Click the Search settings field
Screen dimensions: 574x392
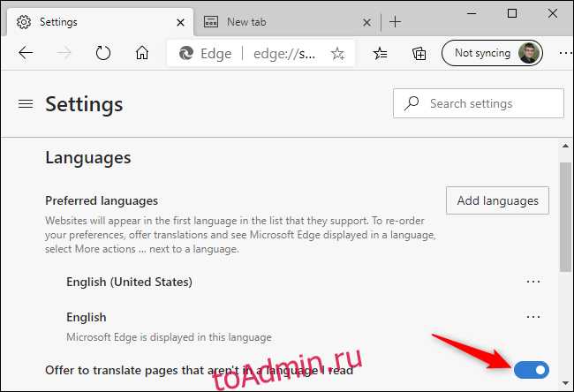pyautogui.click(x=479, y=103)
